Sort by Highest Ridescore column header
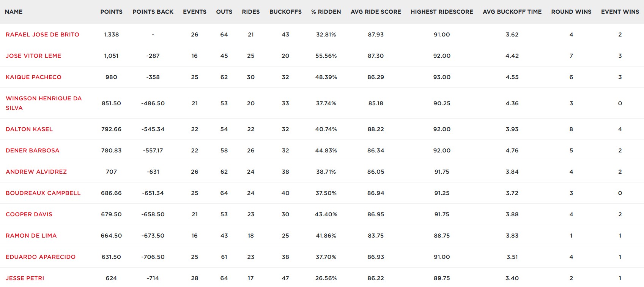Screen dimensions: 644x287 pos(442,12)
